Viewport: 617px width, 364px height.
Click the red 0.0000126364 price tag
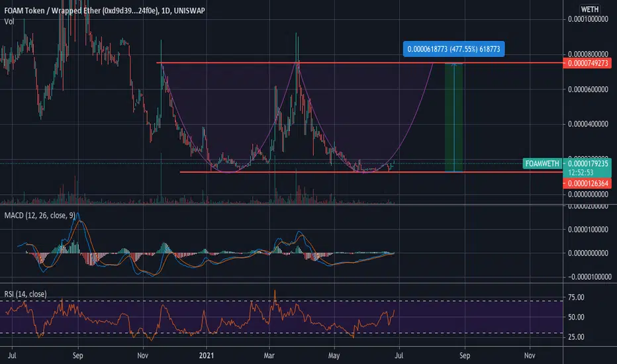(587, 183)
